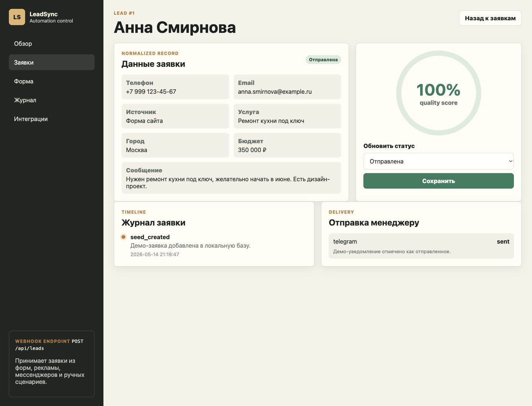532x406 pixels.
Task: Click the LeadSync brand name
Action: click(x=44, y=14)
